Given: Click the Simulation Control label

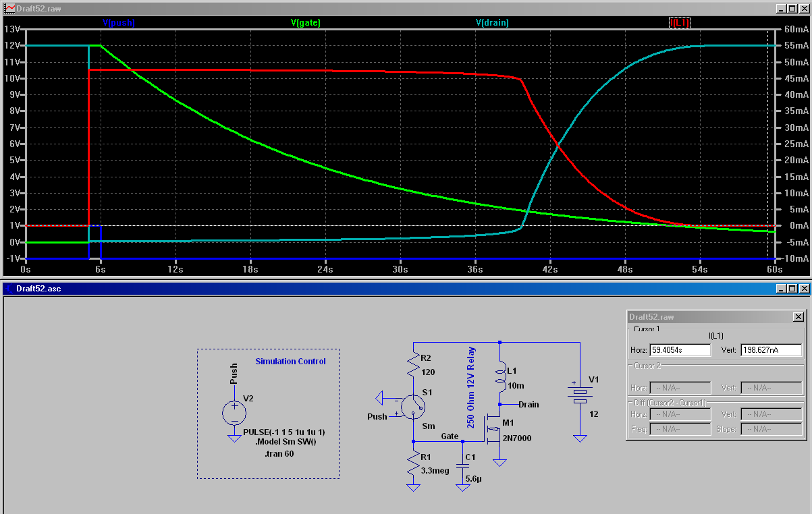Looking at the screenshot, I should [290, 362].
